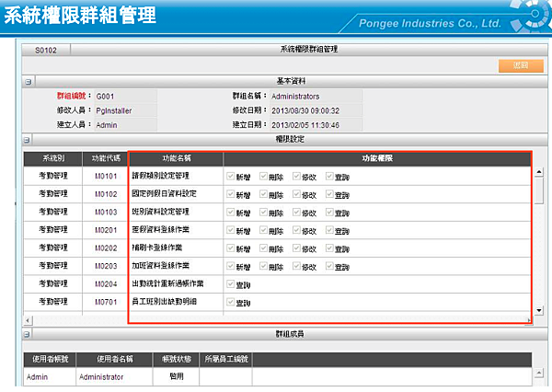Click members table scroll up arrow
Image resolution: width=552 pixels, height=392 pixels.
coord(539,373)
